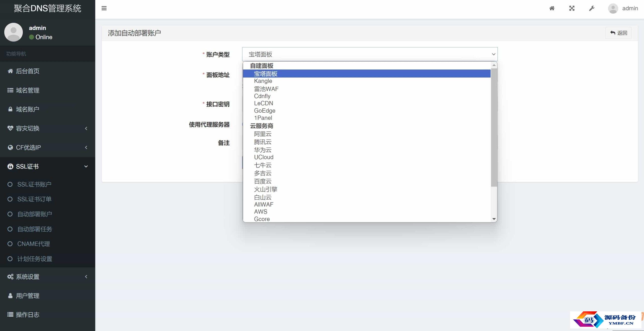Go to 后台首页 in sidebar
644x331 pixels.
click(x=48, y=71)
